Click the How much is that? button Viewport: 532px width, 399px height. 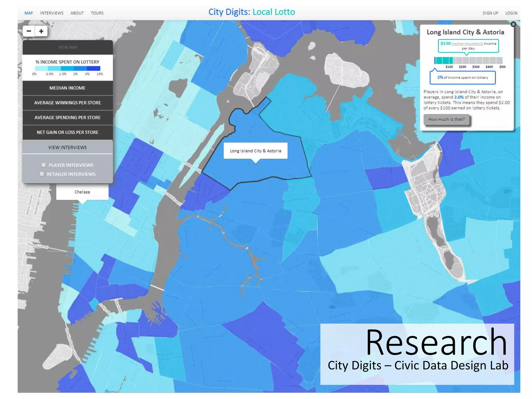point(446,119)
